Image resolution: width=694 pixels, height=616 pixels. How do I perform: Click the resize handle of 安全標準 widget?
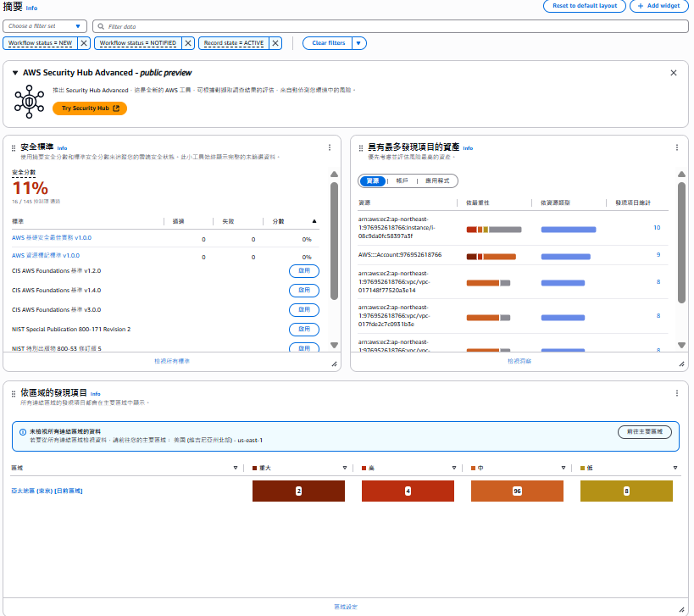coord(334,364)
